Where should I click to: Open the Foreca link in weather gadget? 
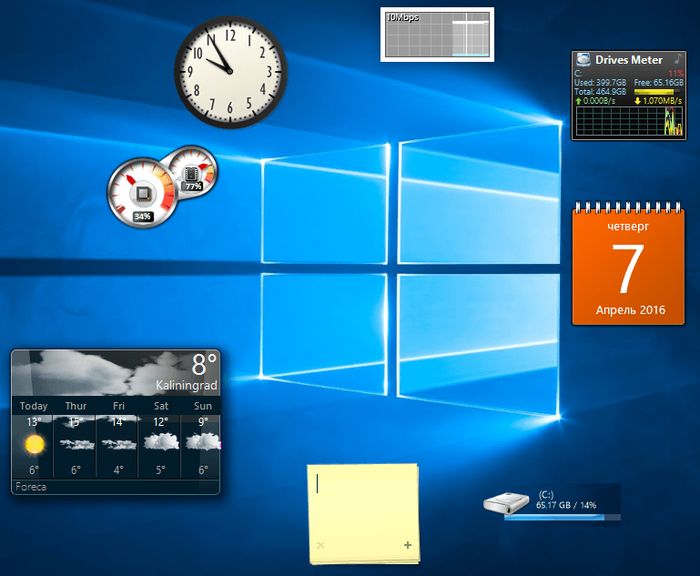pos(30,487)
